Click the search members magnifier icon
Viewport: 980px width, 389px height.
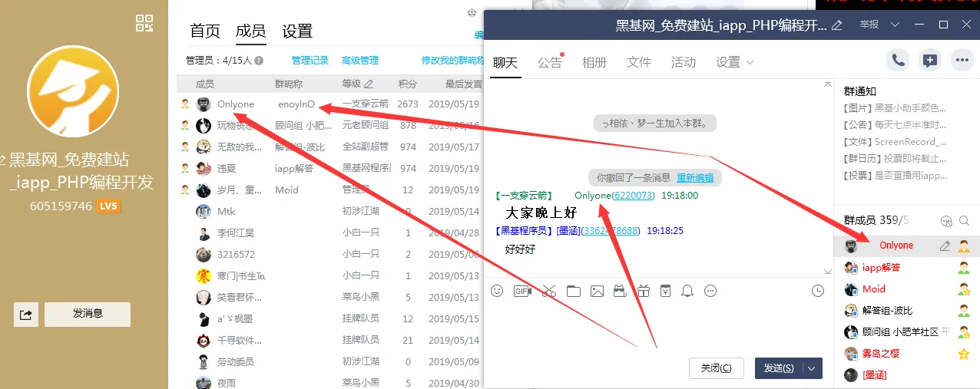[965, 221]
